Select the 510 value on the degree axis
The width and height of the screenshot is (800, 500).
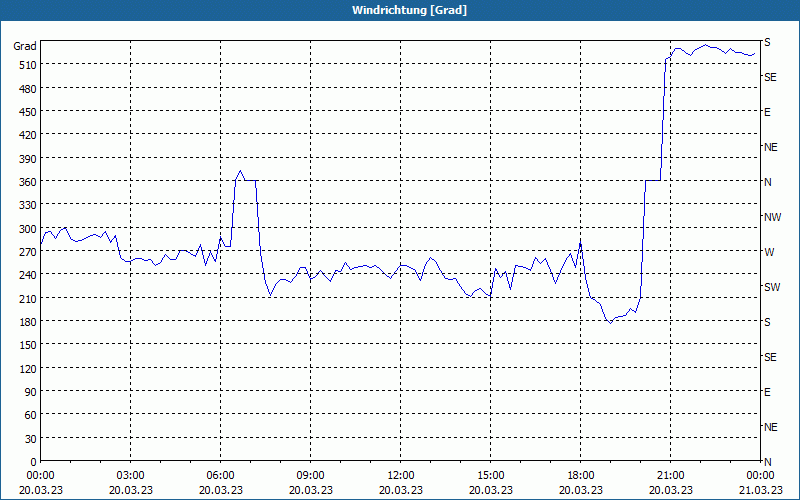pyautogui.click(x=28, y=65)
